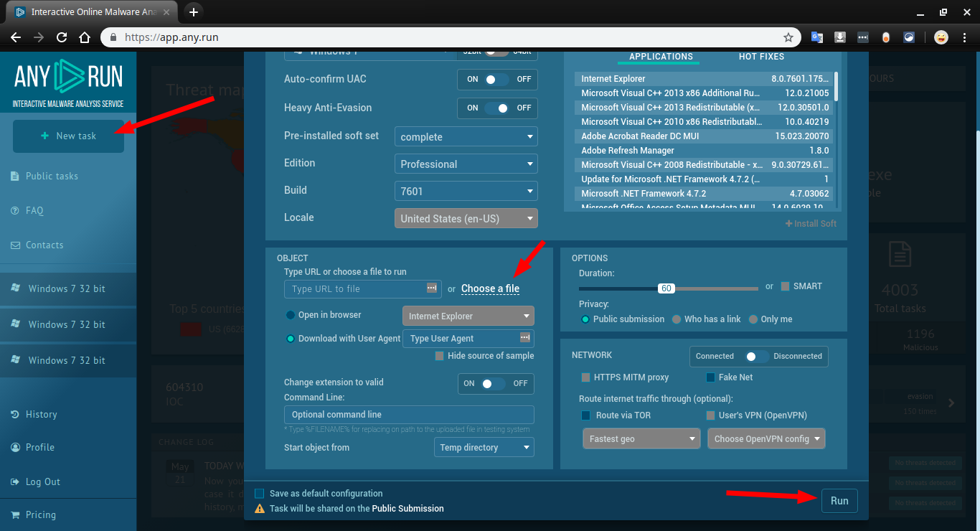The width and height of the screenshot is (980, 531).
Task: Toggle the Auto-confirm UAC switch
Action: pos(497,79)
